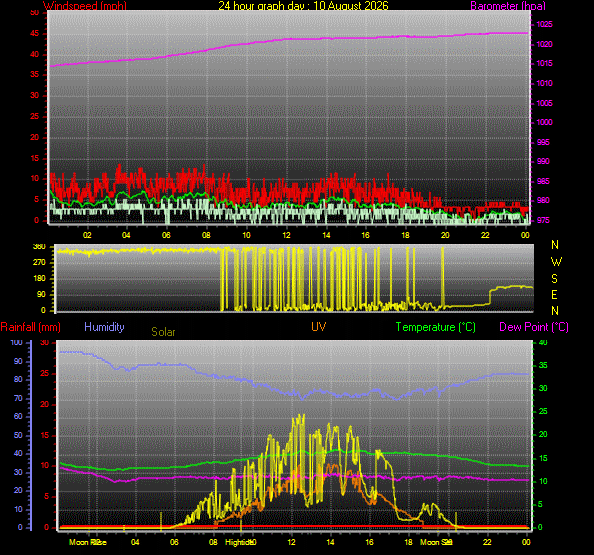
Task: Click the "Moon Set" marker label
Action: point(436,542)
